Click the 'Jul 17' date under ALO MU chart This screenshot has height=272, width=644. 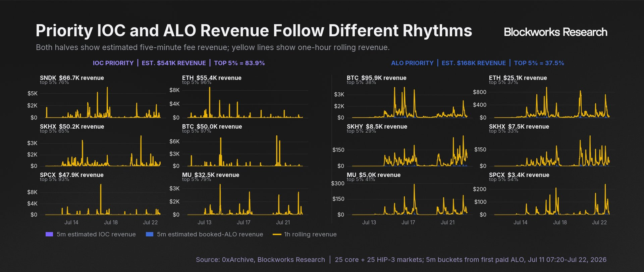pyautogui.click(x=408, y=222)
